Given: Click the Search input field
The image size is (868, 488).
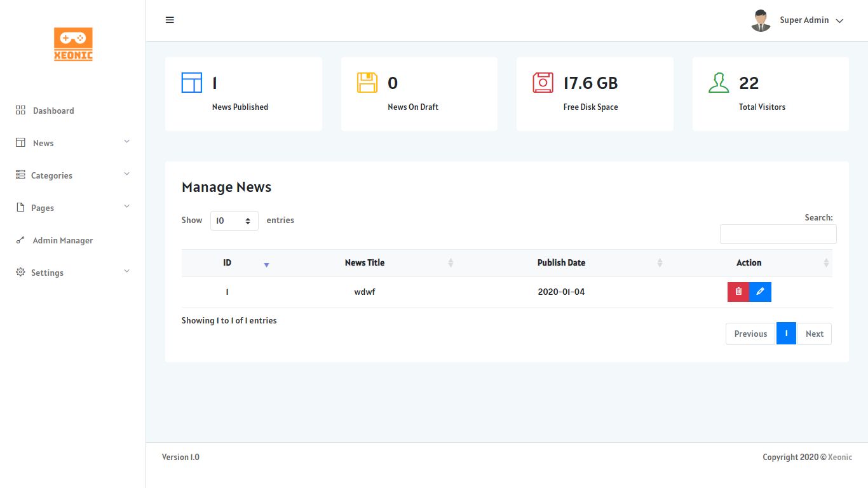Looking at the screenshot, I should point(778,234).
